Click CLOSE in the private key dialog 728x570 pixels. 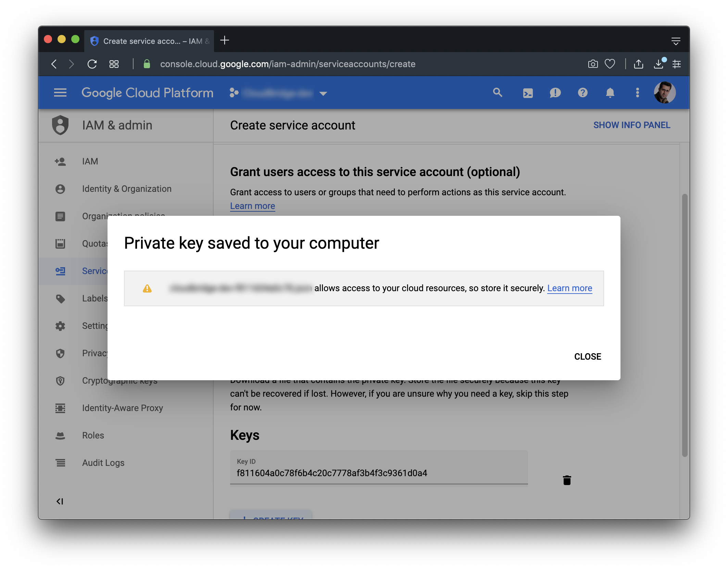[x=587, y=357]
